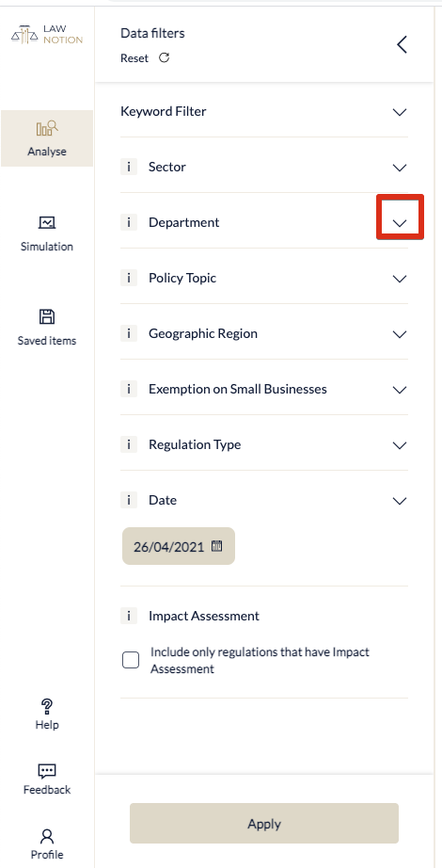Go to Simulation in sidebar
The height and width of the screenshot is (868, 442).
pos(47,233)
